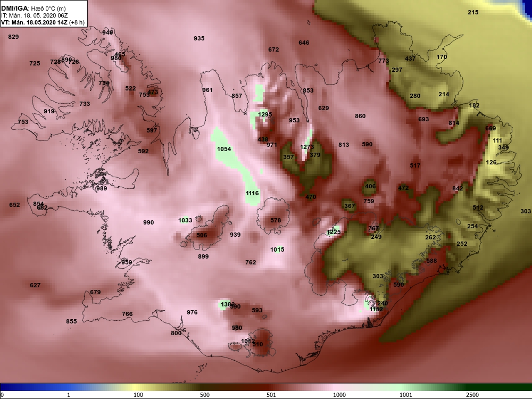Click the valid time line 'VT: Mán. 18.05.2020 14Z'
This screenshot has width=532, height=399.
[x=34, y=23]
